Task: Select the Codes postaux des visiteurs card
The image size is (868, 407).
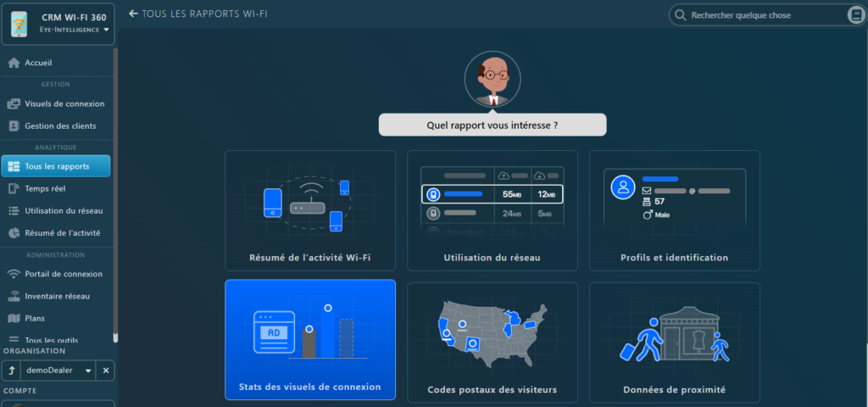Action: pyautogui.click(x=492, y=342)
